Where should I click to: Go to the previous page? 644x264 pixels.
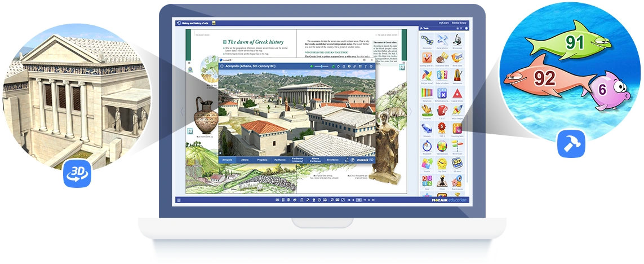[x=353, y=200]
